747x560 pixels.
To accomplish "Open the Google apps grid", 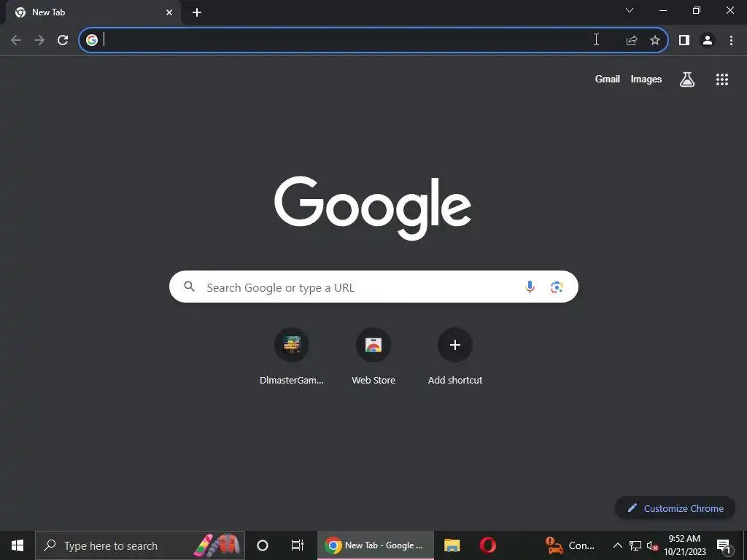I will pos(722,79).
